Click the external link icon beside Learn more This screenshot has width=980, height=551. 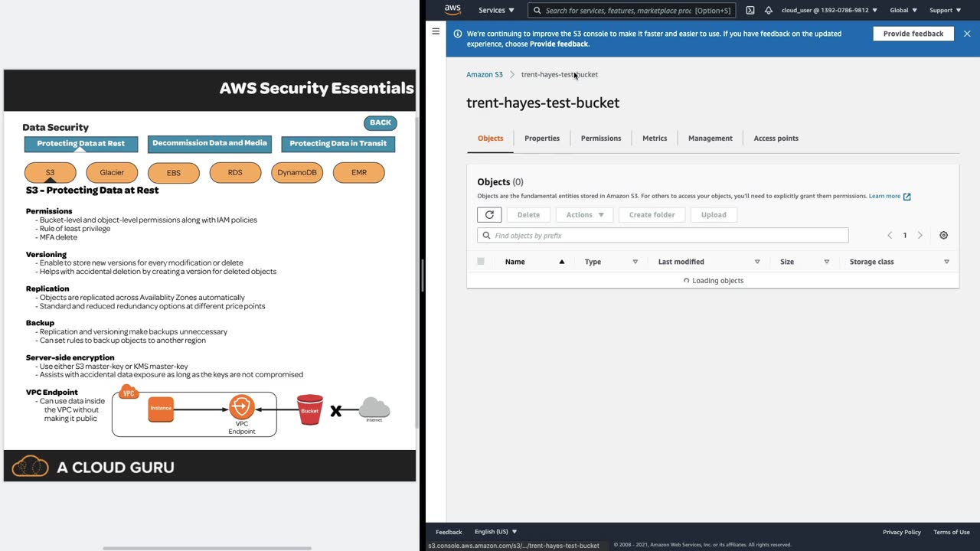click(907, 197)
